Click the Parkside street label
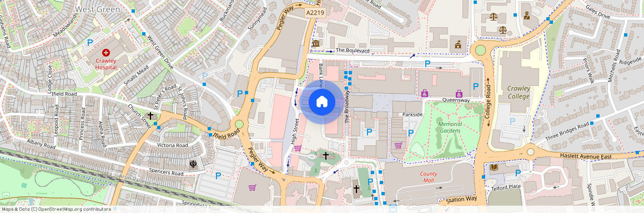 (412, 114)
